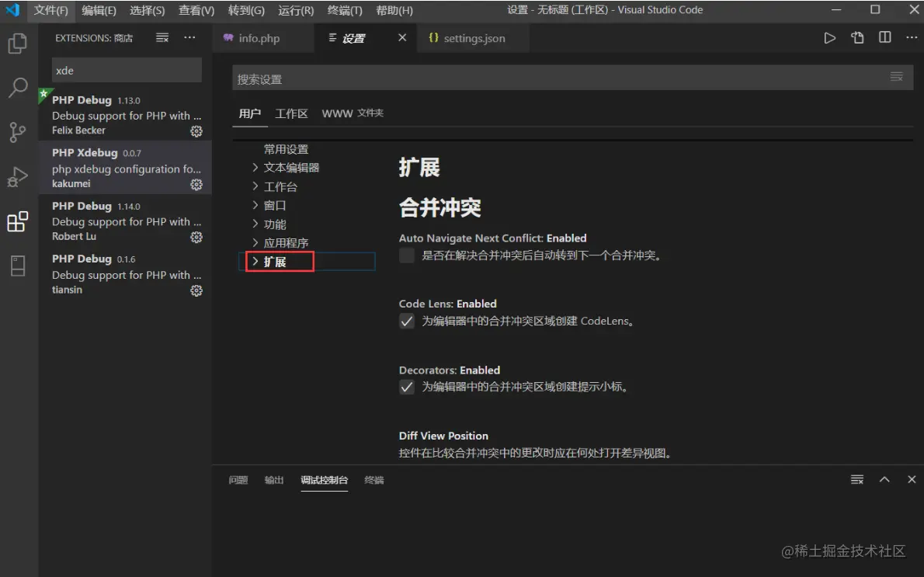The image size is (924, 577).
Task: Open the 选择(S) menu
Action: [x=148, y=10]
